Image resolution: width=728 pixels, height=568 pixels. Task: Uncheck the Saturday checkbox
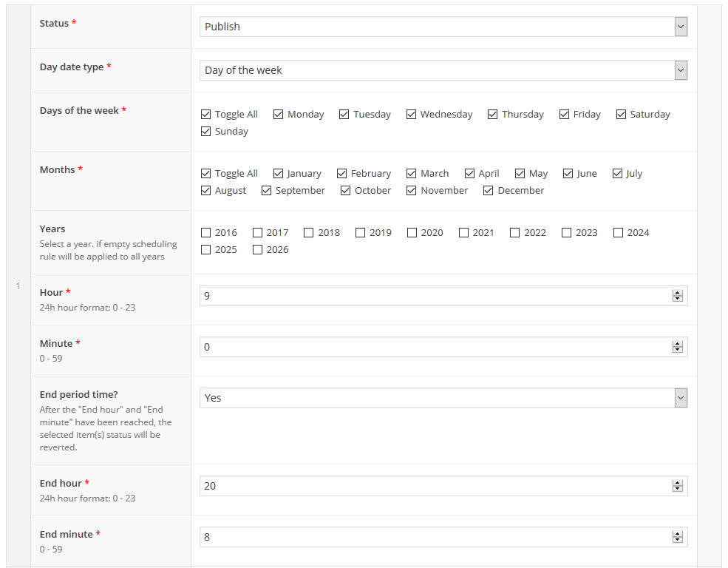[622, 115]
